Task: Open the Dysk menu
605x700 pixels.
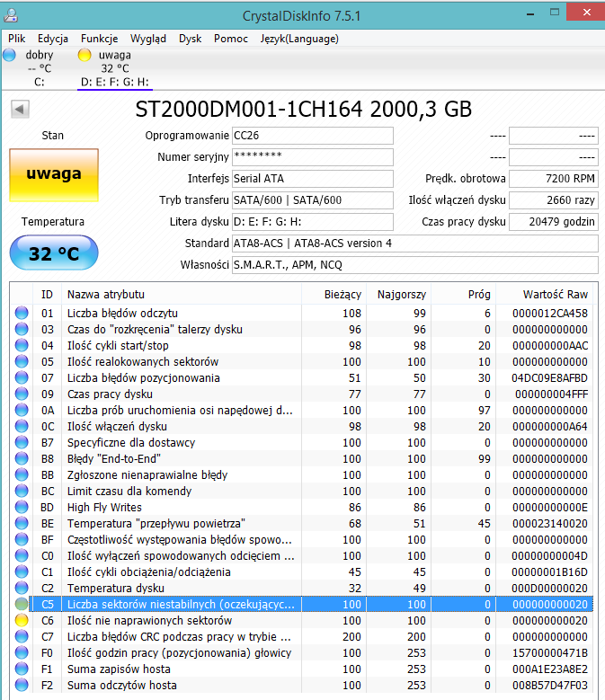Action: pos(191,39)
